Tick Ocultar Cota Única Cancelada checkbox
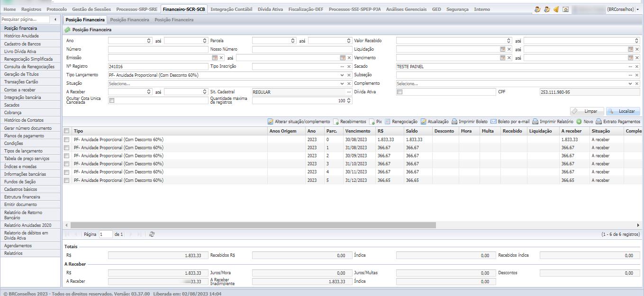 point(111,100)
